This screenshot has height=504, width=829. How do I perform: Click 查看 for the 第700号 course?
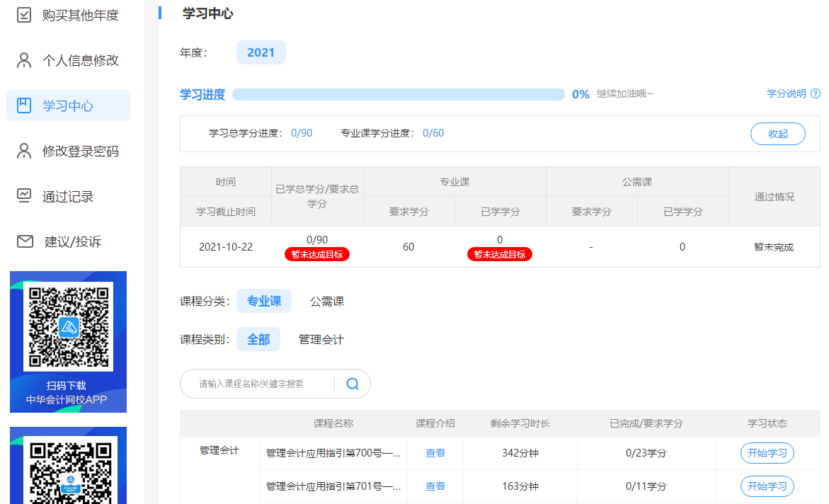(435, 453)
